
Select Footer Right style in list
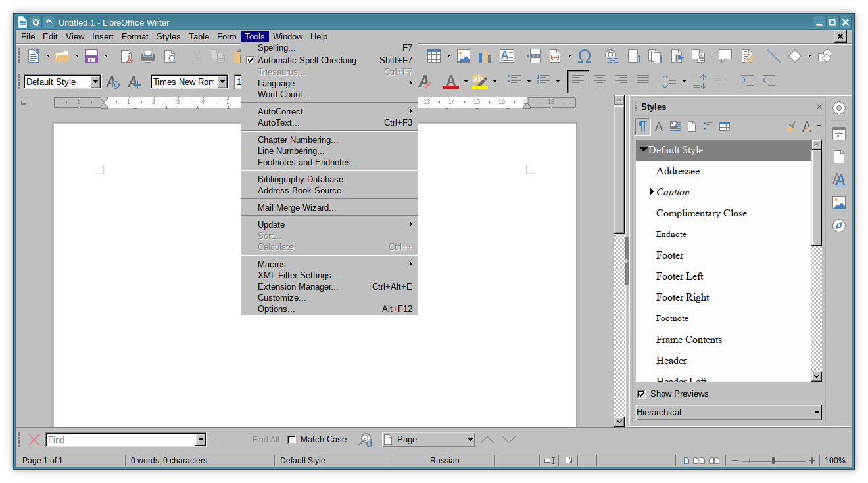tap(683, 297)
